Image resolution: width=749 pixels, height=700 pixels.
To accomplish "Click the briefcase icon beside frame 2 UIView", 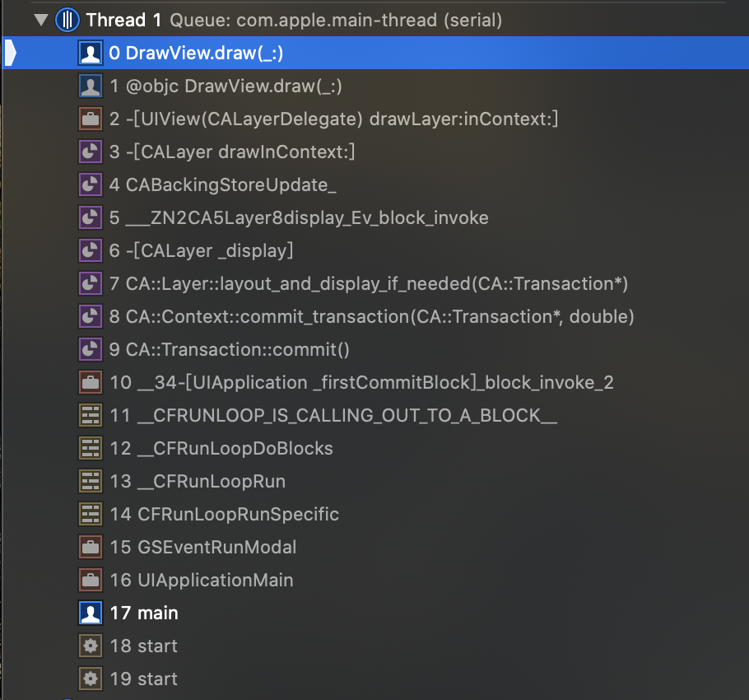I will click(91, 119).
